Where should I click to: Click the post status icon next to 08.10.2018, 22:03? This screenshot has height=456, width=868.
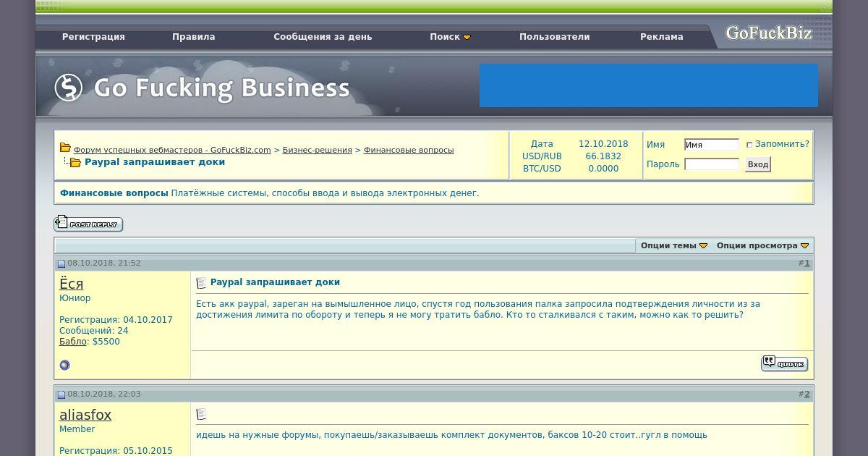(61, 395)
